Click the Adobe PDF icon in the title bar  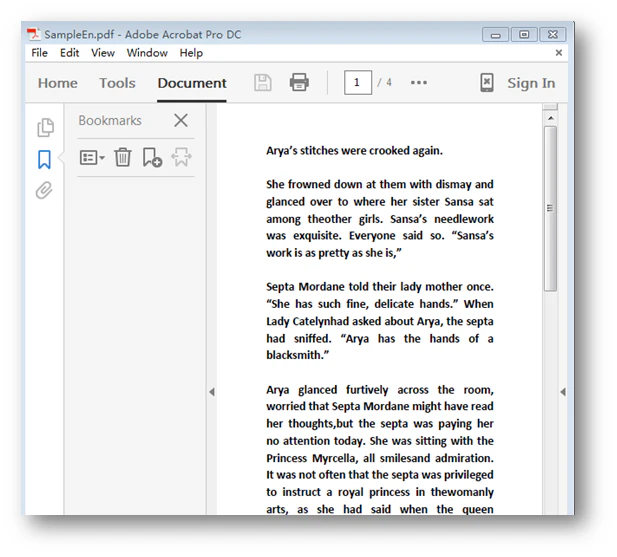coord(34,34)
